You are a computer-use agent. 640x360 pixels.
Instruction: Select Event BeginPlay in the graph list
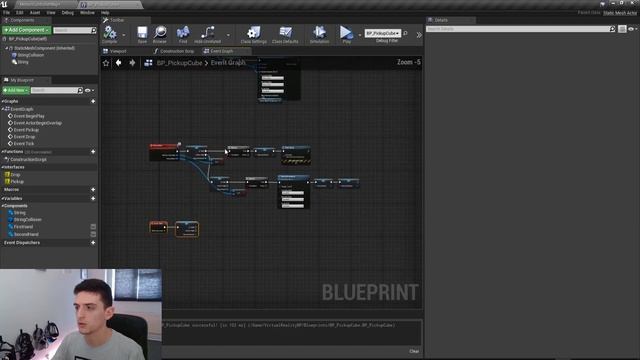29,116
